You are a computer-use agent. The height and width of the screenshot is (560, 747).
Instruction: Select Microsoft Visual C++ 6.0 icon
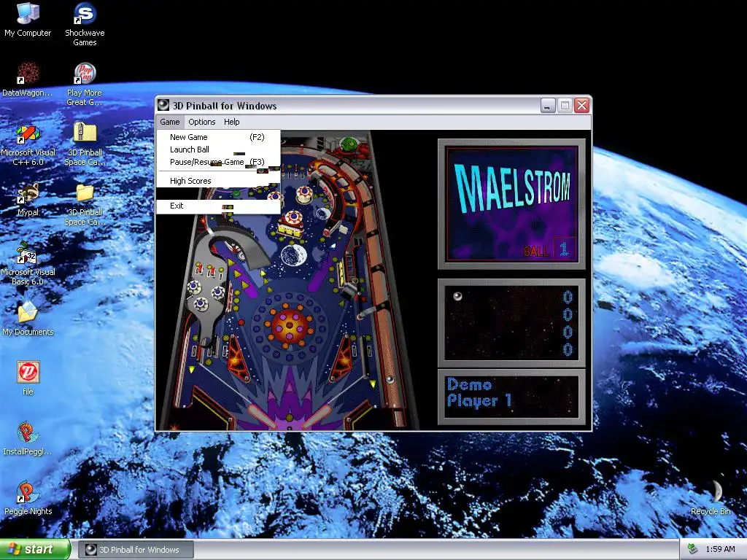(28, 145)
